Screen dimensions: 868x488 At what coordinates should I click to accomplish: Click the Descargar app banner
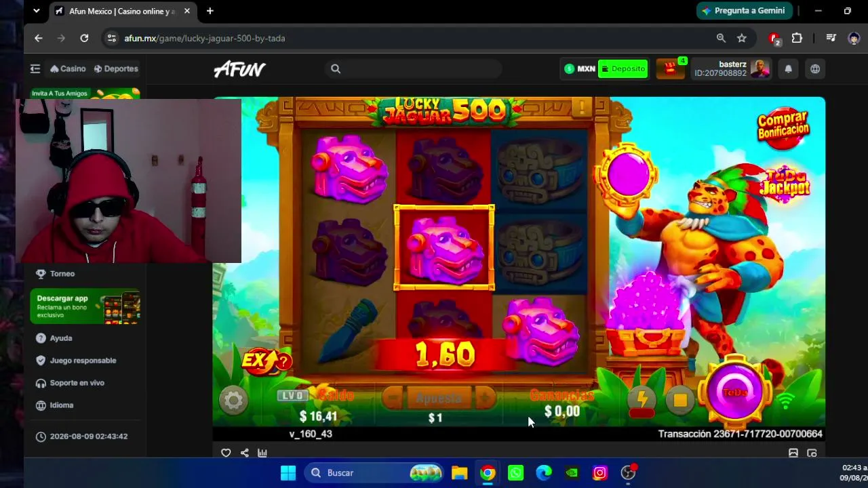click(x=85, y=306)
